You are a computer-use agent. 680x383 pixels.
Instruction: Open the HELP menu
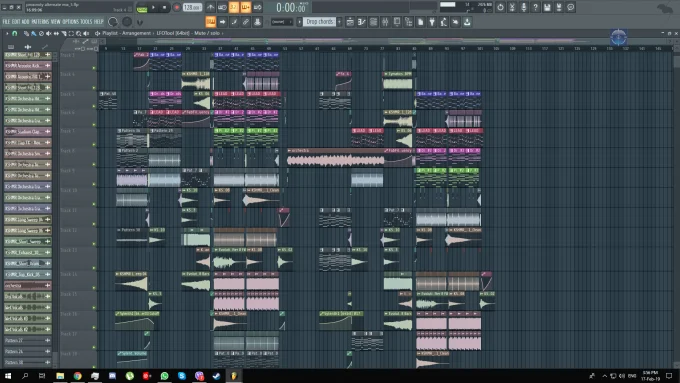click(x=99, y=22)
